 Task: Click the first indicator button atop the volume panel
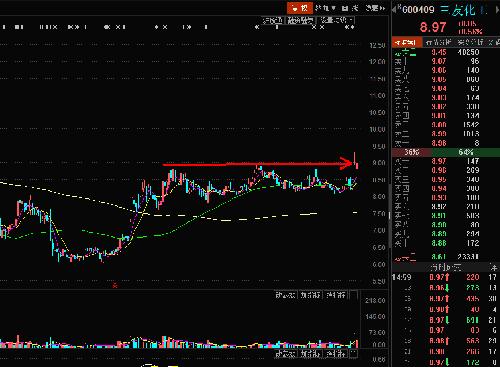[286, 295]
